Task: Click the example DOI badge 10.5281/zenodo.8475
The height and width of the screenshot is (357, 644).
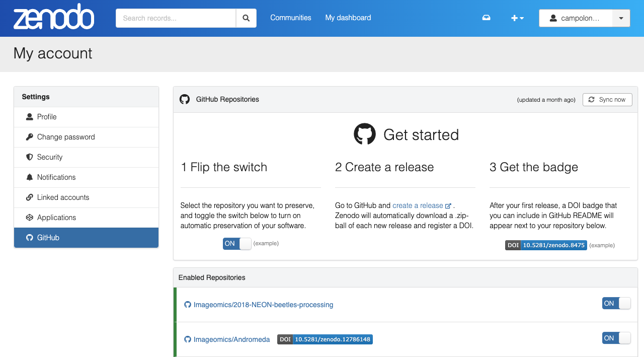Action: pos(546,245)
